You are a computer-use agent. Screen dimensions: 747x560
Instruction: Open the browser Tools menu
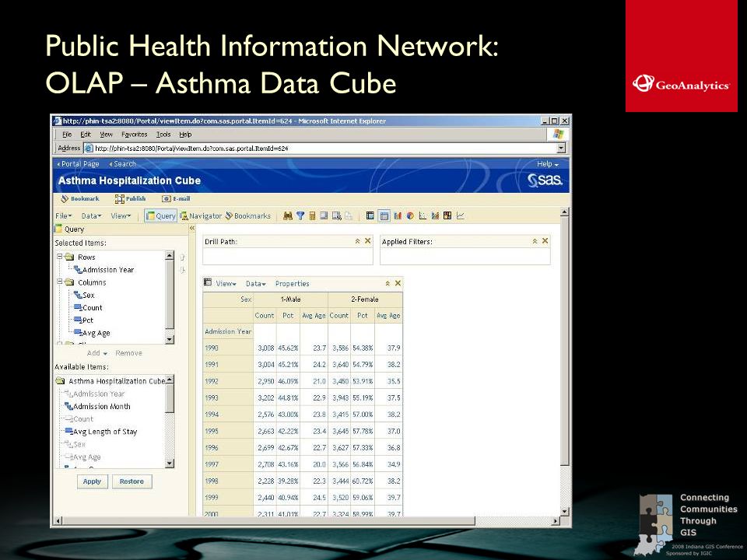pos(163,135)
